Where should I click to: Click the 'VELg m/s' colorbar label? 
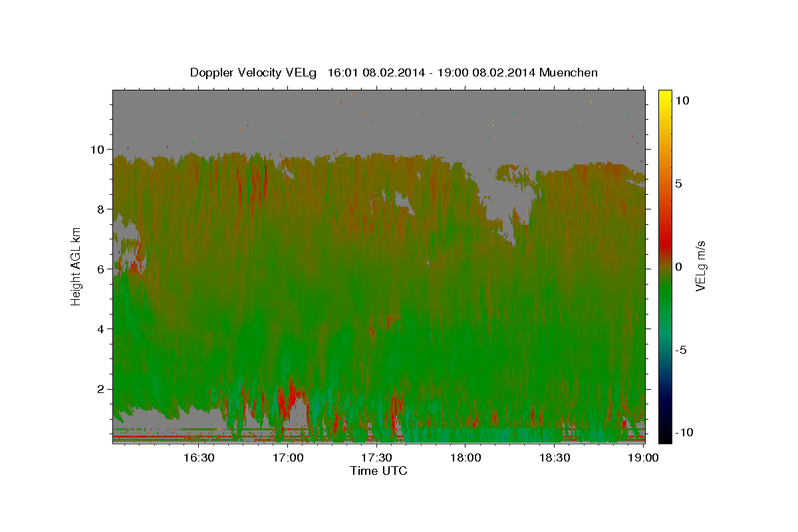tap(700, 265)
